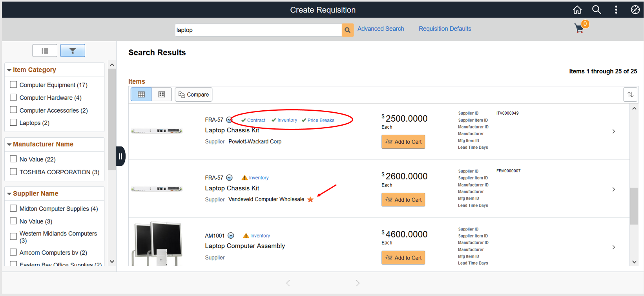Click the sort arrows icon for results
The height and width of the screenshot is (296, 644).
(630, 95)
